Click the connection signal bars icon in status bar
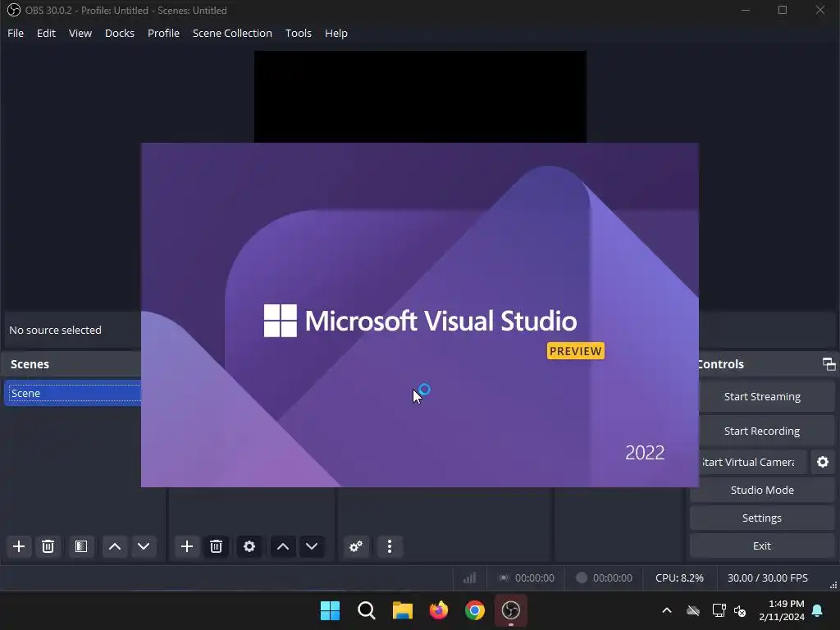 [x=469, y=577]
